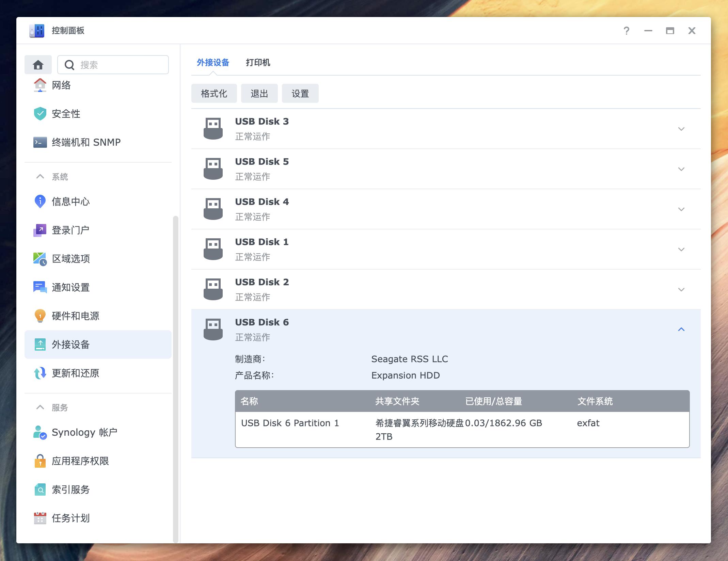Open the help question mark icon
728x561 pixels.
coord(626,31)
